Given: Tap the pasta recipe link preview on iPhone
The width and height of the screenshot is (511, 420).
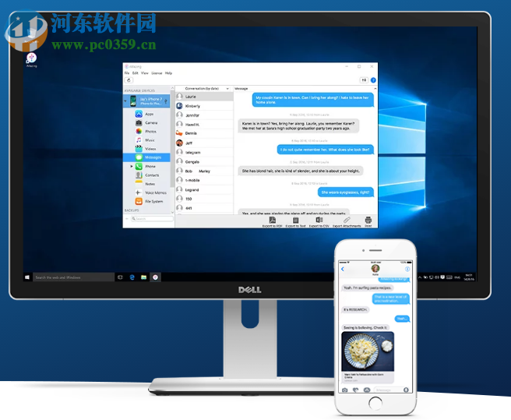Looking at the screenshot, I should [x=368, y=358].
